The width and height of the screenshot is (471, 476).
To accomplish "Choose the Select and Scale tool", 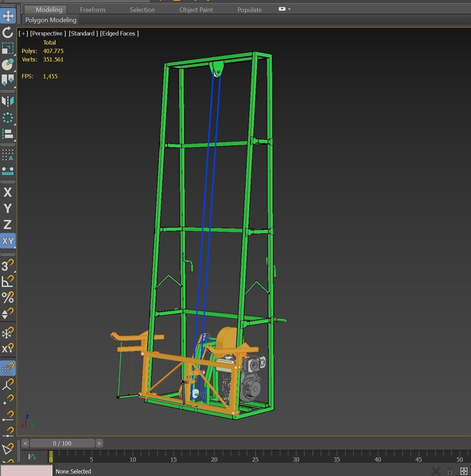I will [8, 48].
